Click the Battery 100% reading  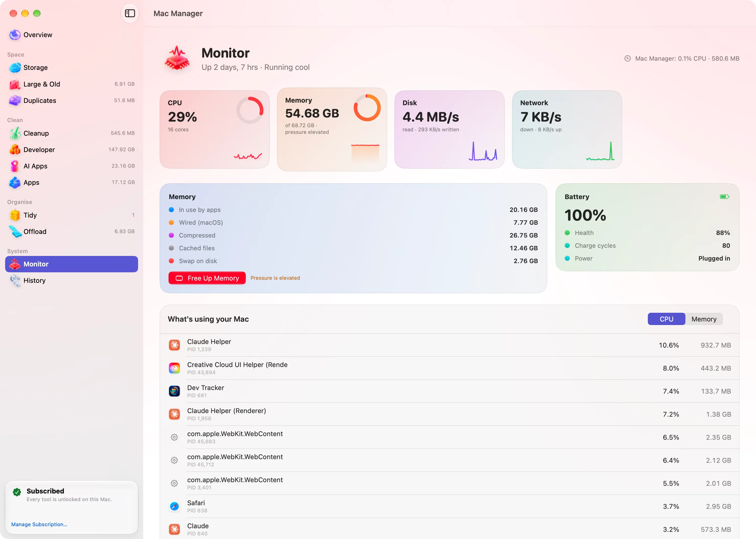[x=585, y=215]
